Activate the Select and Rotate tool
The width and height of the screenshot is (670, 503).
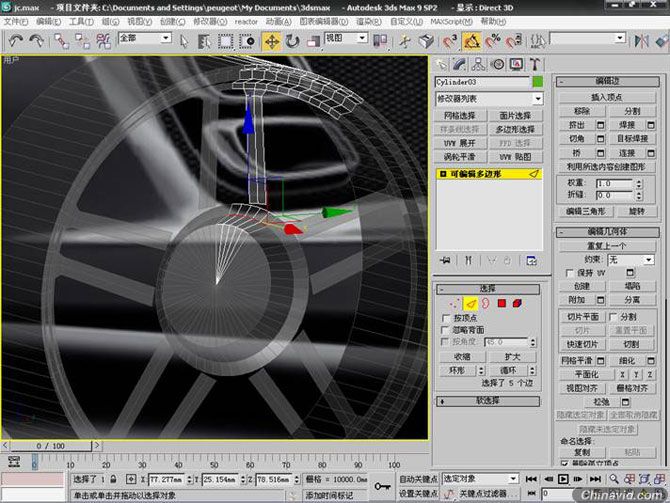[x=292, y=41]
